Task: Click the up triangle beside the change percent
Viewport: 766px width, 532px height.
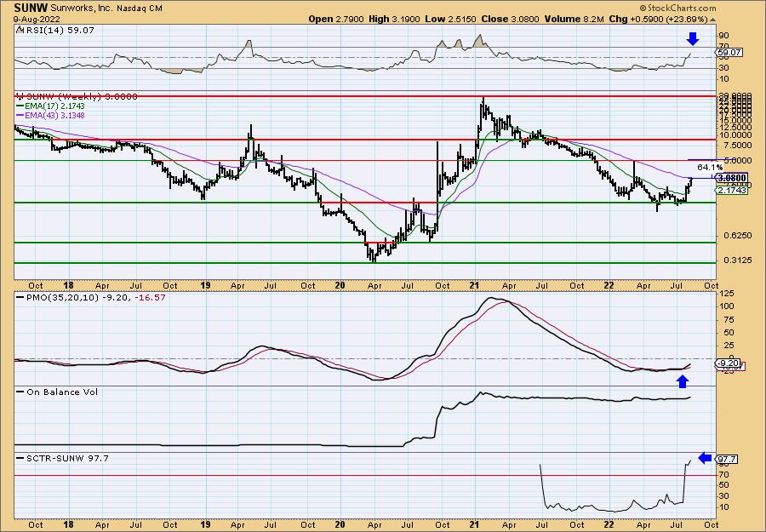Action: 712,20
